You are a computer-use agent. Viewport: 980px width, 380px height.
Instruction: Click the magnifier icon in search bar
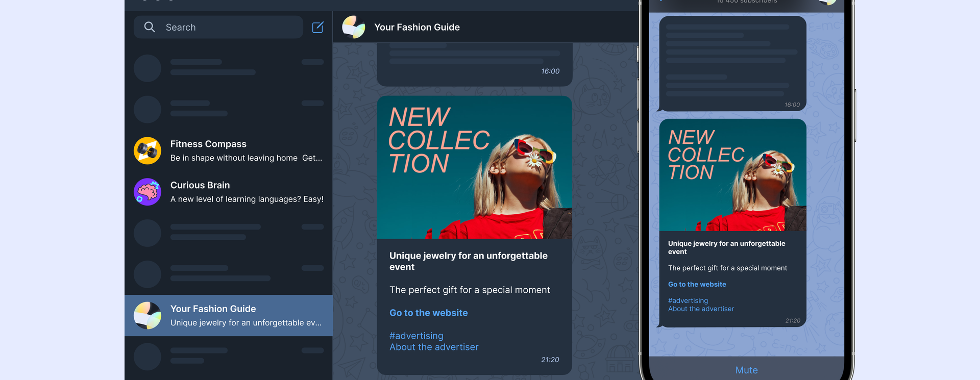pyautogui.click(x=150, y=27)
